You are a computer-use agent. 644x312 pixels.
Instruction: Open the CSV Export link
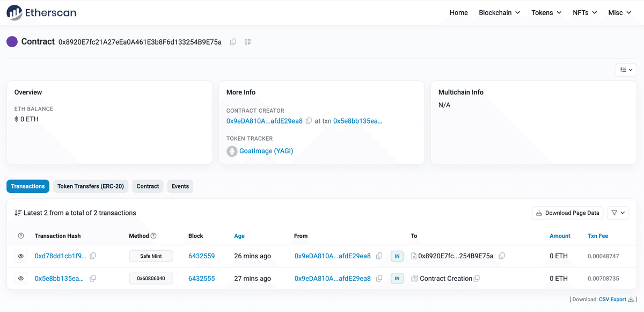pos(612,300)
